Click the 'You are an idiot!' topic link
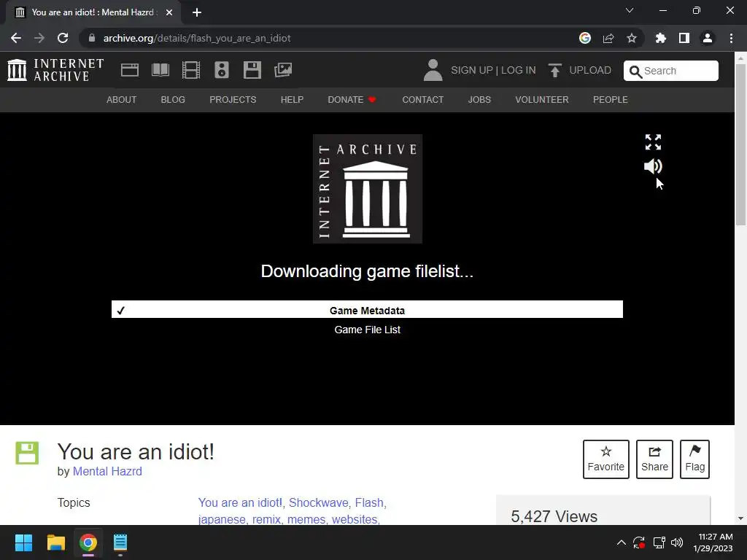Image resolution: width=747 pixels, height=560 pixels. (x=240, y=502)
